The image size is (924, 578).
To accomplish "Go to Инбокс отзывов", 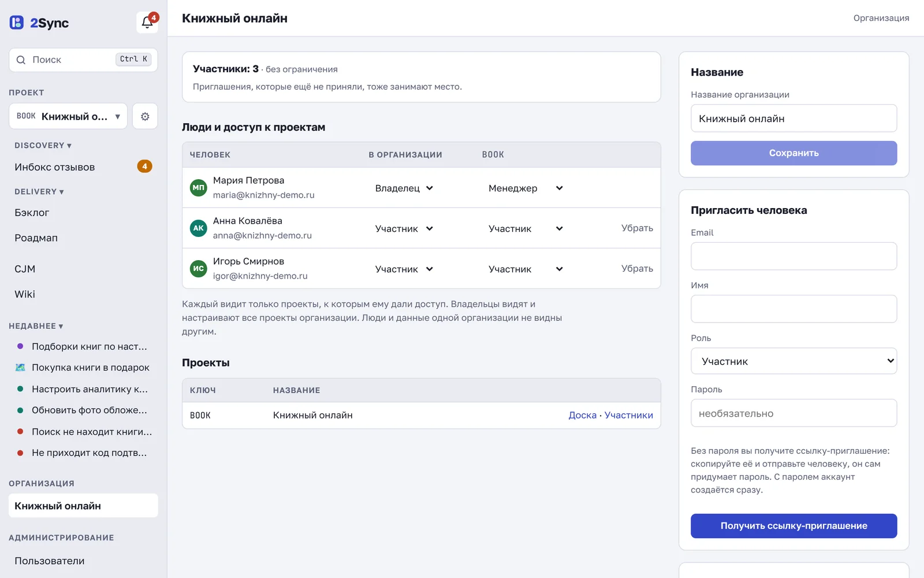I will click(x=83, y=167).
